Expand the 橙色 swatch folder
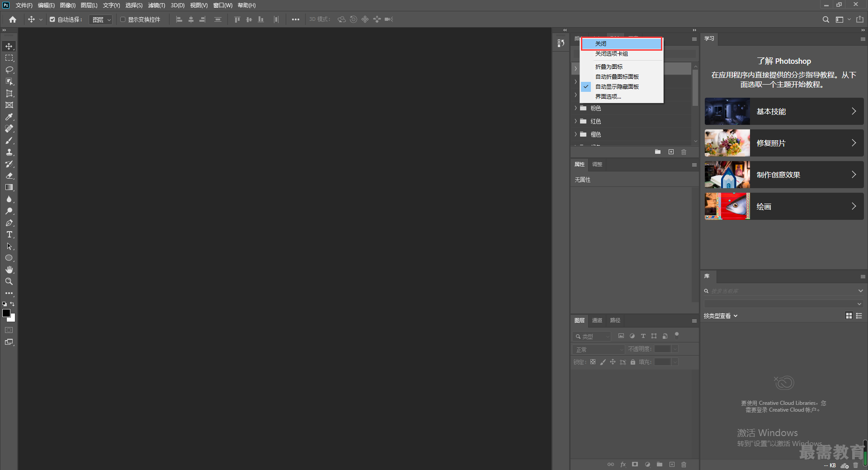The width and height of the screenshot is (868, 470). pyautogui.click(x=576, y=134)
